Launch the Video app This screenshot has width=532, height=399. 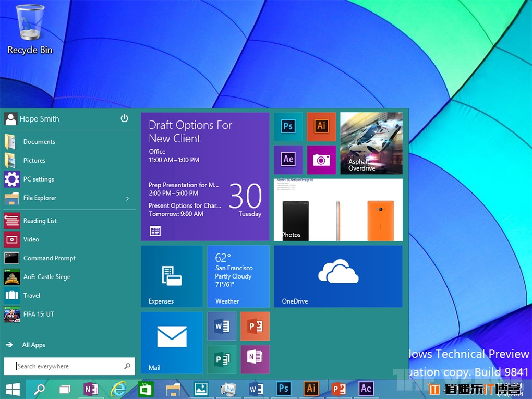tap(69, 239)
